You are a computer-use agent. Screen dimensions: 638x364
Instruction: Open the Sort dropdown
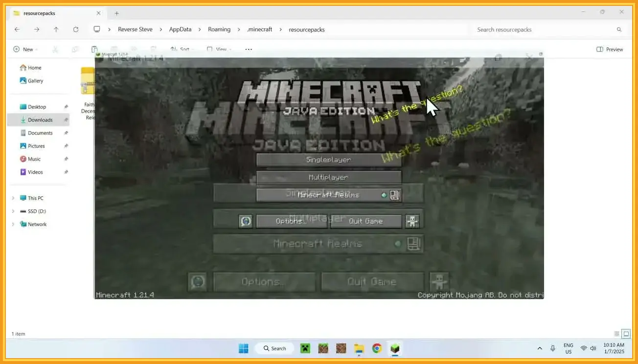(182, 49)
